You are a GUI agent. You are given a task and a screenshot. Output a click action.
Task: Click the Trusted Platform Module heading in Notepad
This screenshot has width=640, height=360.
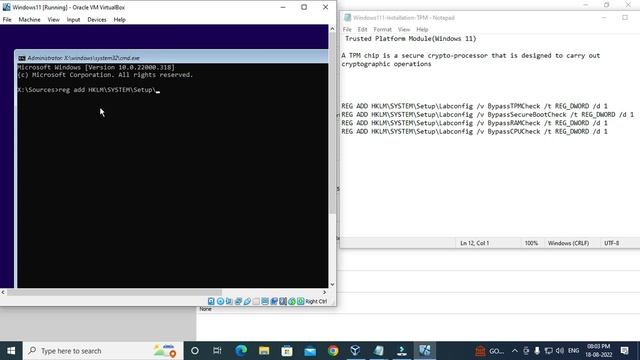(x=411, y=39)
